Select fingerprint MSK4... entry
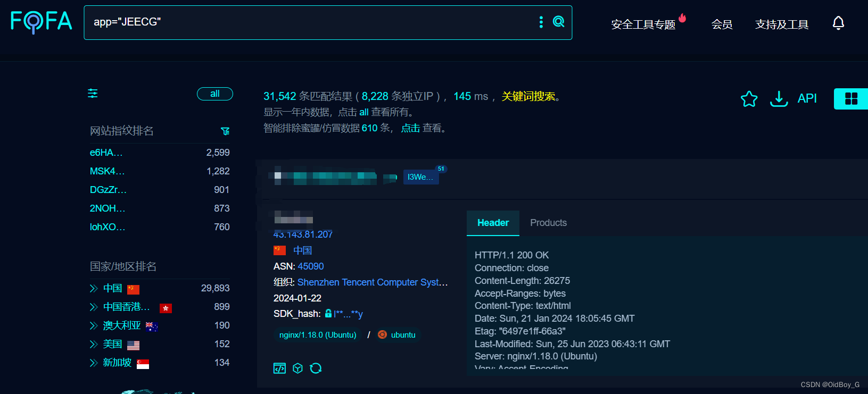868x394 pixels. tap(108, 171)
